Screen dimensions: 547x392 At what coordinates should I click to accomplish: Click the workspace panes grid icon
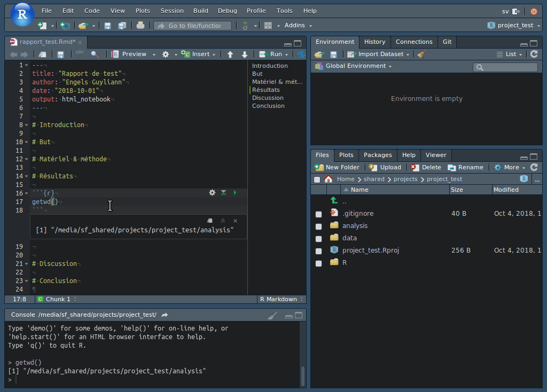coord(268,26)
